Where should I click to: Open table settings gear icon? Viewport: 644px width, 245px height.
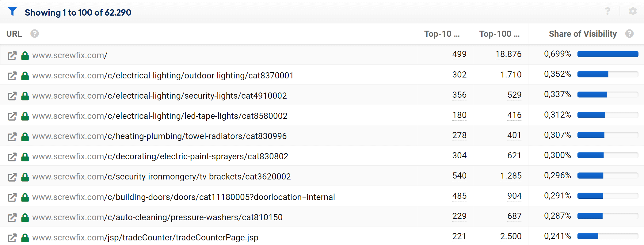point(633,11)
